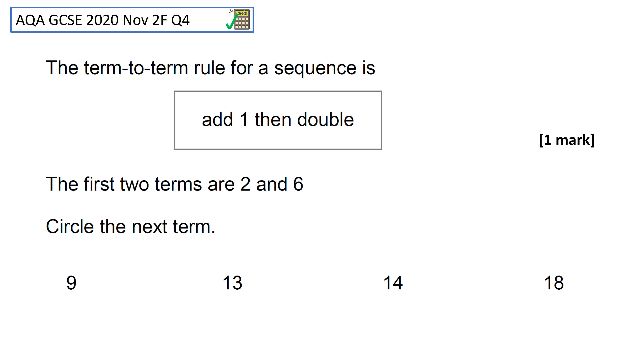Viewport: 644px width, 362px height.
Task: Select answer option 9
Action: [71, 283]
